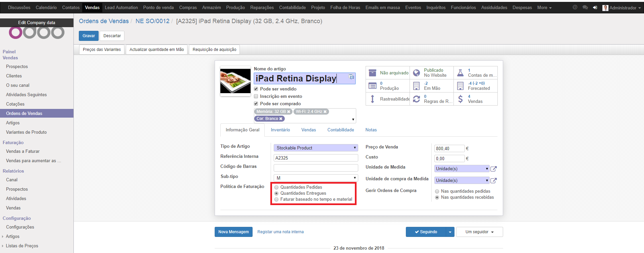
Task: Click the Descartar button
Action: coord(112,36)
